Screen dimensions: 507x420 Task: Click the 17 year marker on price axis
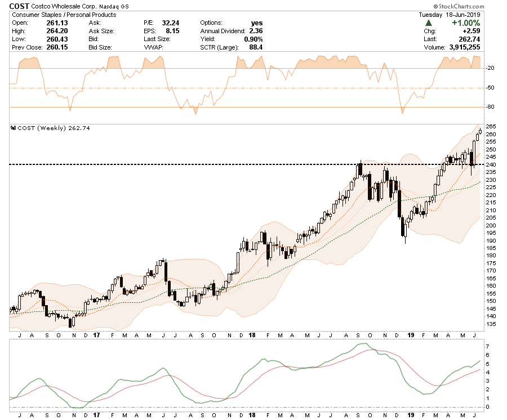96,335
